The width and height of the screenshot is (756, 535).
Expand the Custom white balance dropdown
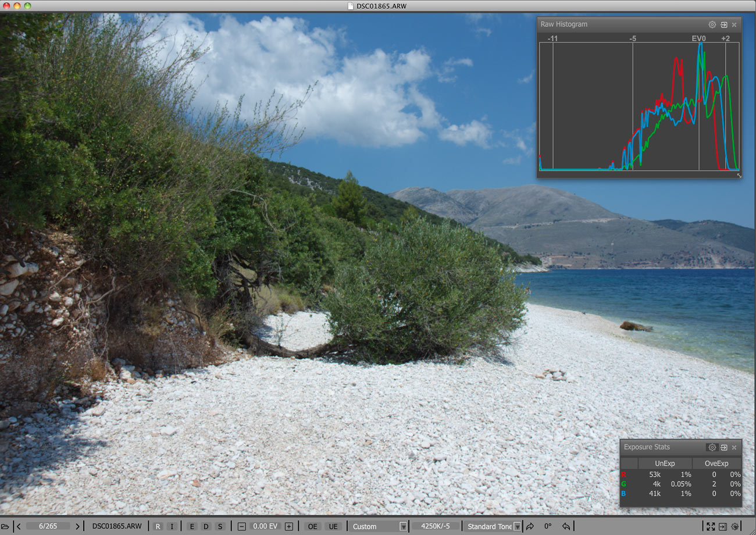(x=402, y=526)
